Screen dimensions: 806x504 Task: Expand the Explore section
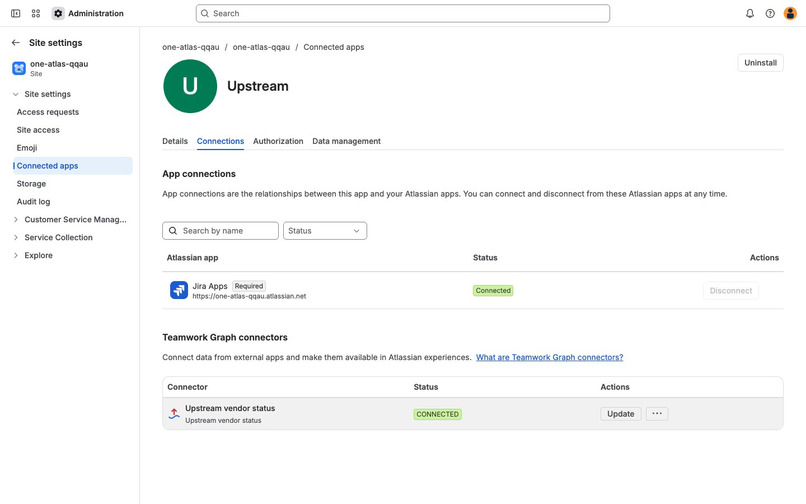pos(15,256)
